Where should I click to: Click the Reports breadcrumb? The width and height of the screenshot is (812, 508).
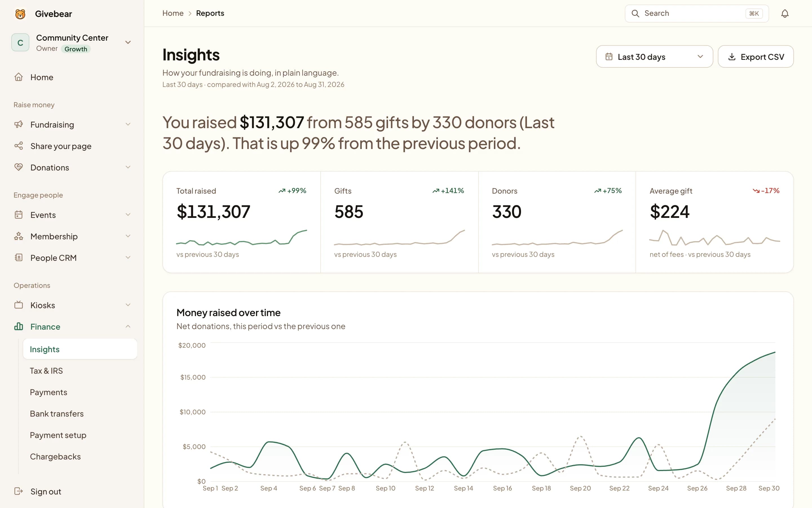[210, 13]
